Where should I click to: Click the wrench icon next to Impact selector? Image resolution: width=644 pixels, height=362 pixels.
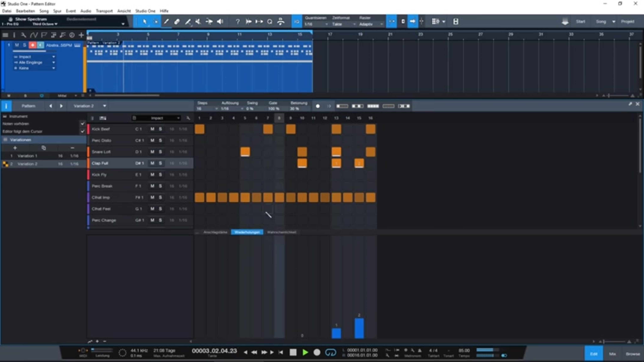[188, 118]
